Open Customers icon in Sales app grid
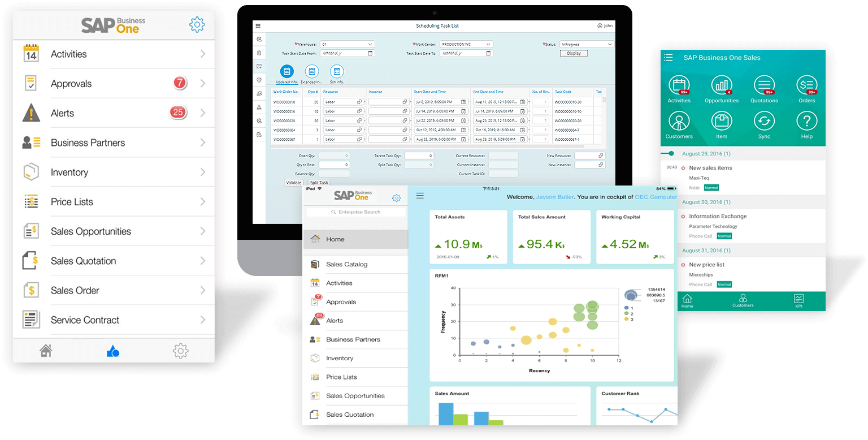This screenshot has width=868, height=440. coord(679,121)
